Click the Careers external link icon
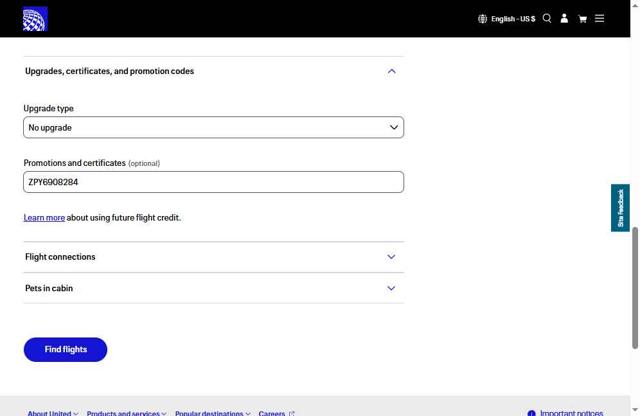640x416 pixels. click(291, 413)
